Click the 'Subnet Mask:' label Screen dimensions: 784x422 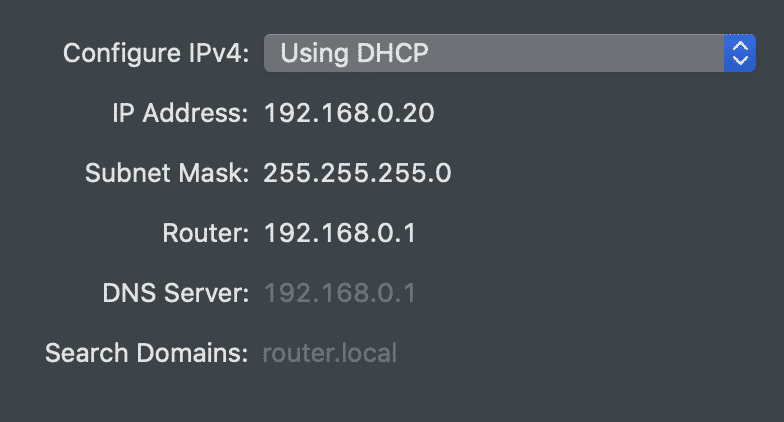click(166, 173)
